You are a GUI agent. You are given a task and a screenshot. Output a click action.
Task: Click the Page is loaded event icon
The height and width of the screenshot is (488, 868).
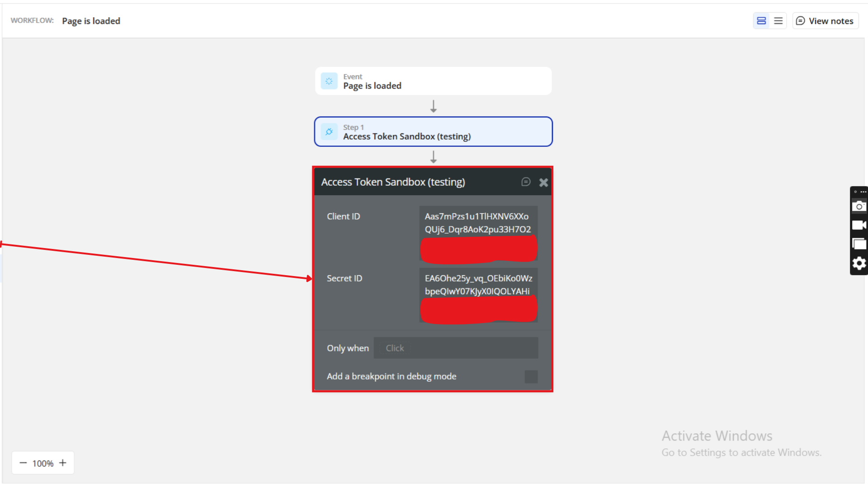329,81
